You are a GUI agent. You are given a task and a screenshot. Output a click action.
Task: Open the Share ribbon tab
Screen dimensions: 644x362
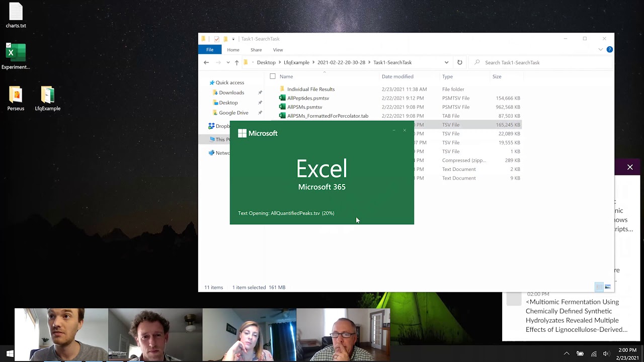256,50
